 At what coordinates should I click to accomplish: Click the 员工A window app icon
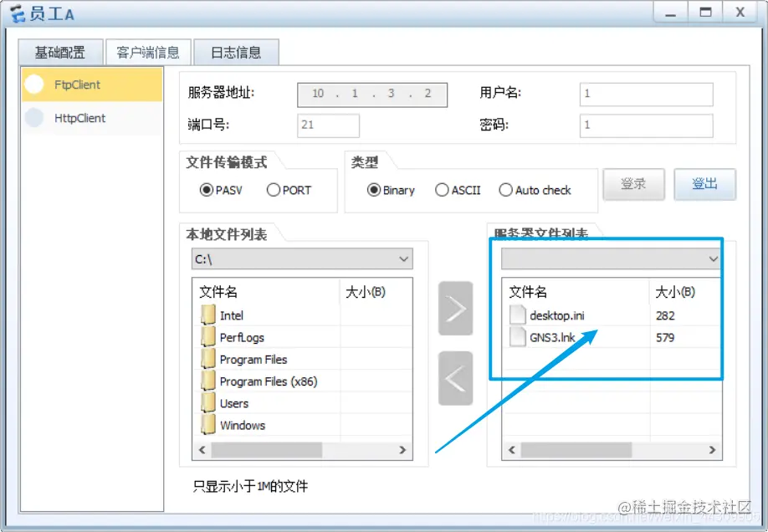pyautogui.click(x=18, y=13)
